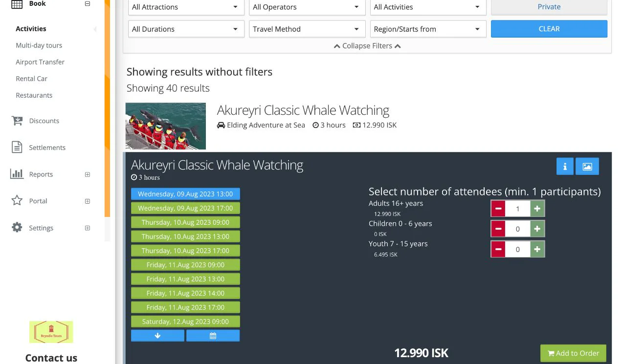Decrease Adults attendee count
Viewport: 622px width, 364px height.
pyautogui.click(x=498, y=209)
